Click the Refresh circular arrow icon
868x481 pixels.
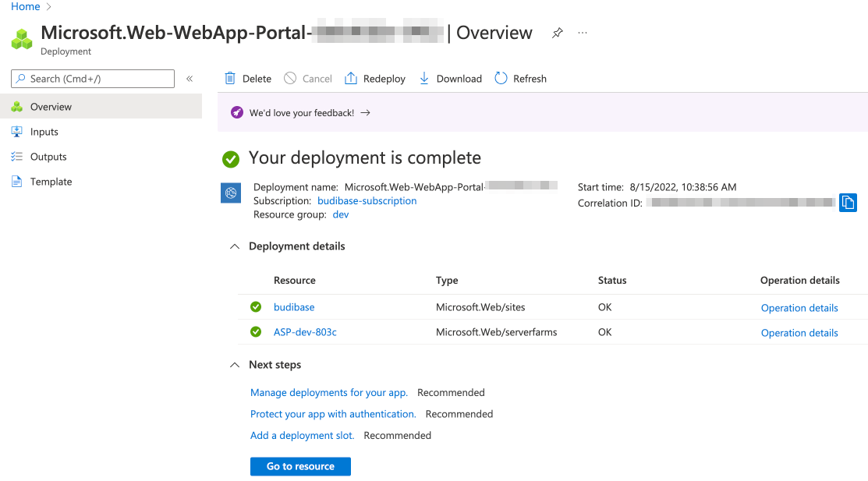coord(501,79)
